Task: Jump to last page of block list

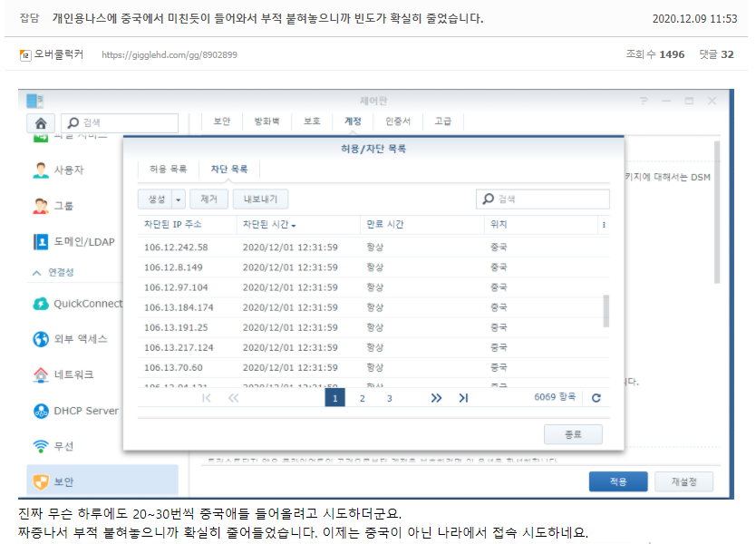Action: tap(463, 398)
